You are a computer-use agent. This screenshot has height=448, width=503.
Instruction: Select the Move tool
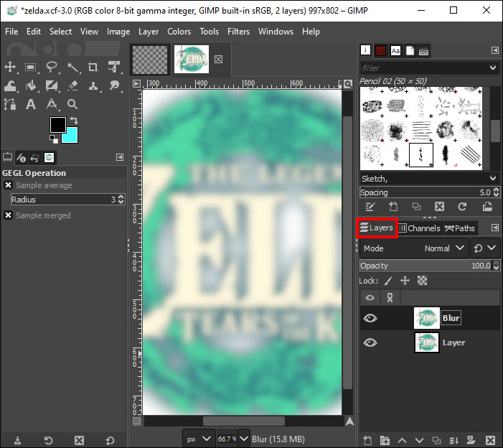click(x=10, y=67)
